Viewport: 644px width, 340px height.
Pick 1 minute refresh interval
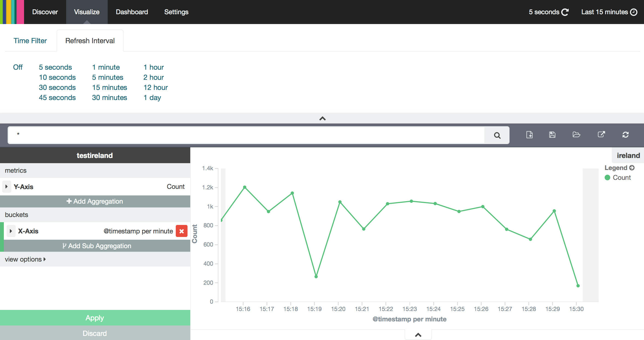106,67
